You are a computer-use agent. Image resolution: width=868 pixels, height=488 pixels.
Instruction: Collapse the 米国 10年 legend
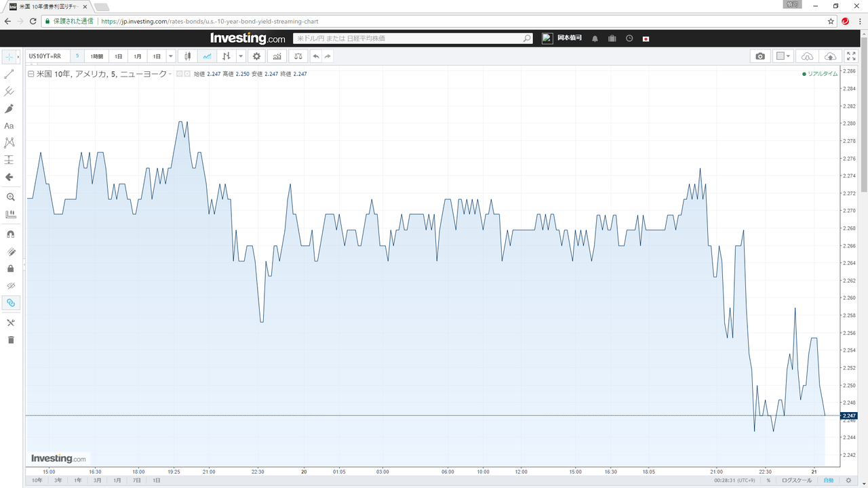tap(31, 74)
